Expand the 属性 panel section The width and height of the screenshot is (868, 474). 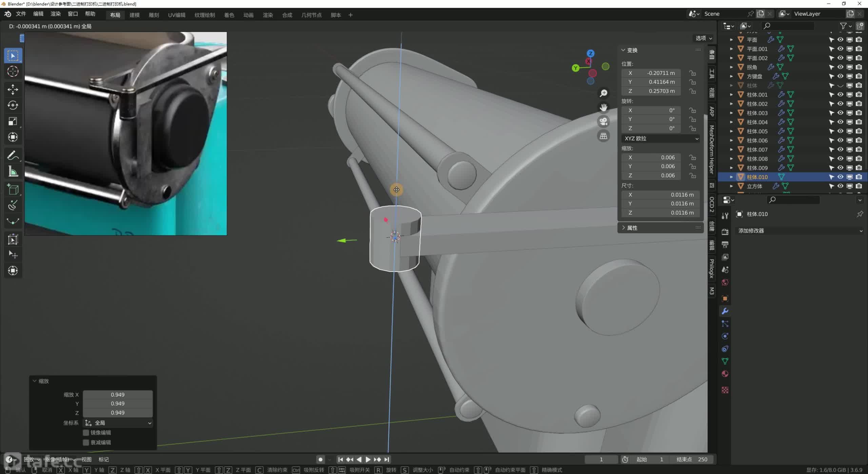(x=632, y=228)
